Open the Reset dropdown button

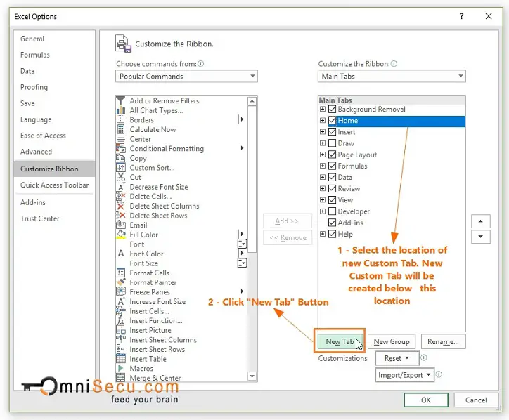(397, 358)
